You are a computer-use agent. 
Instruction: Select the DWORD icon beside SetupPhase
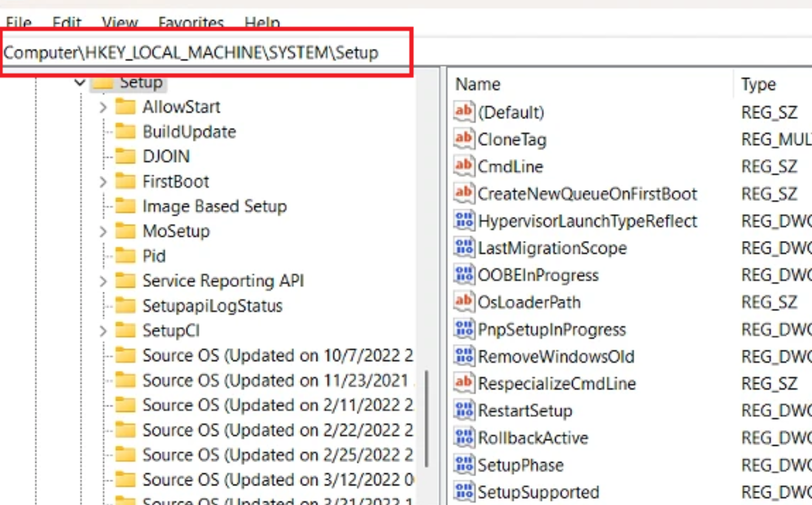[463, 464]
